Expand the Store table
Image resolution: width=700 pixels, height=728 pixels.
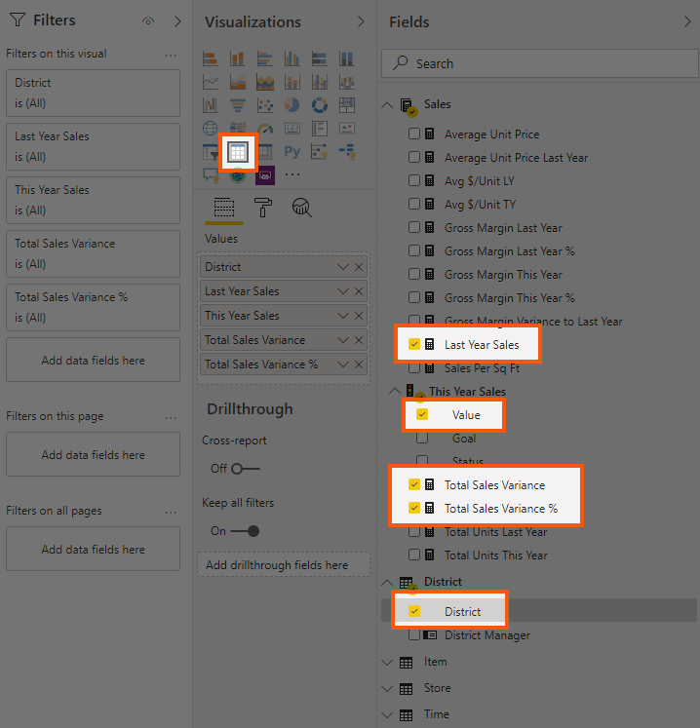pyautogui.click(x=387, y=689)
